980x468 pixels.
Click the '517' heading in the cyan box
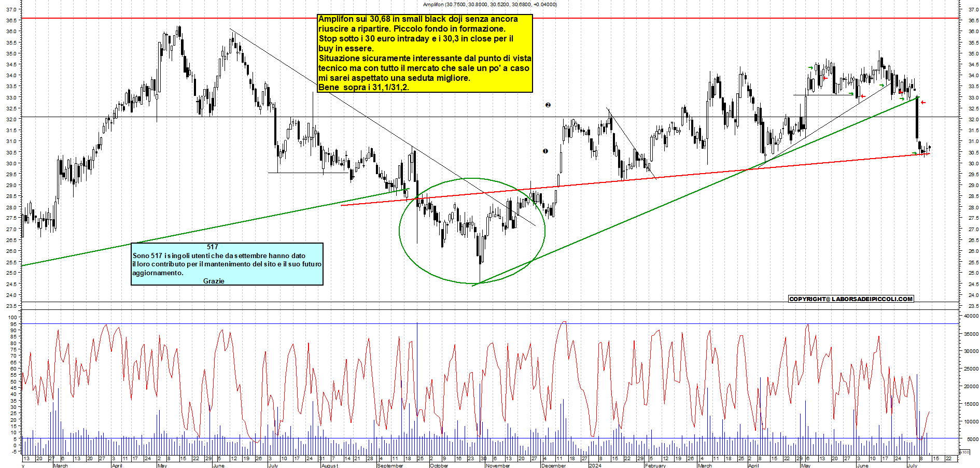click(213, 247)
